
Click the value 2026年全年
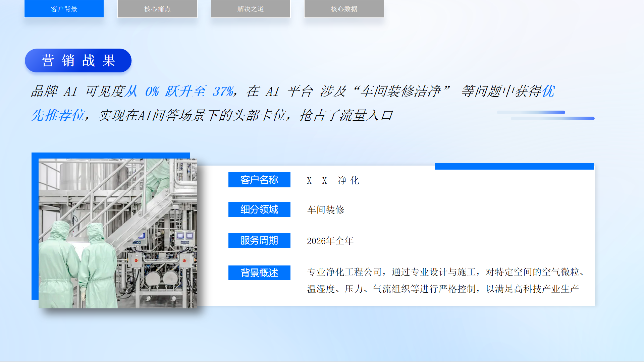[330, 241]
